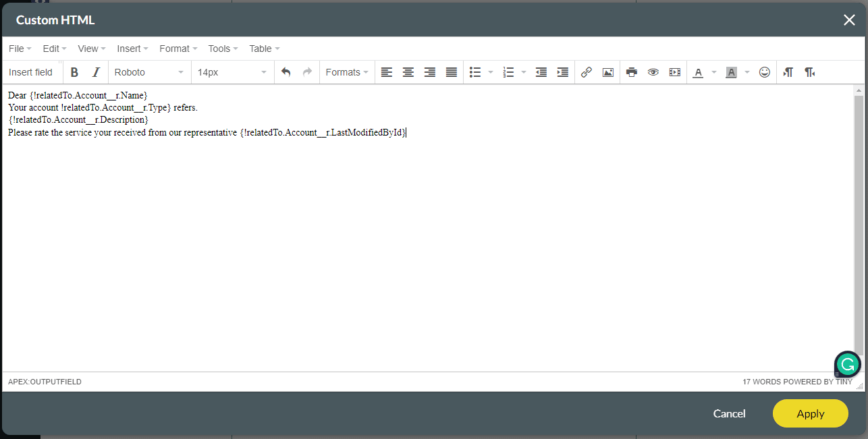Insert a hyperlink using link icon
The height and width of the screenshot is (439, 868).
coord(587,72)
